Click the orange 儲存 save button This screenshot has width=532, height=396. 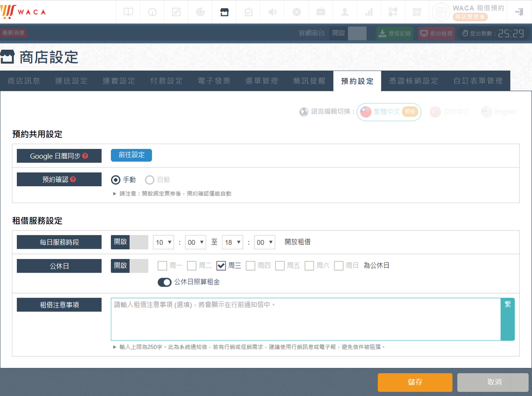[415, 382]
